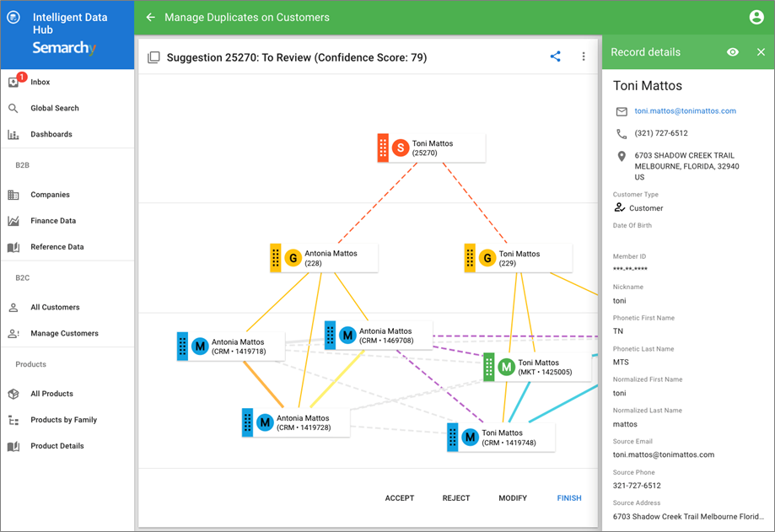Open All Products in the sidebar
Image resolution: width=775 pixels, height=532 pixels.
(x=67, y=394)
